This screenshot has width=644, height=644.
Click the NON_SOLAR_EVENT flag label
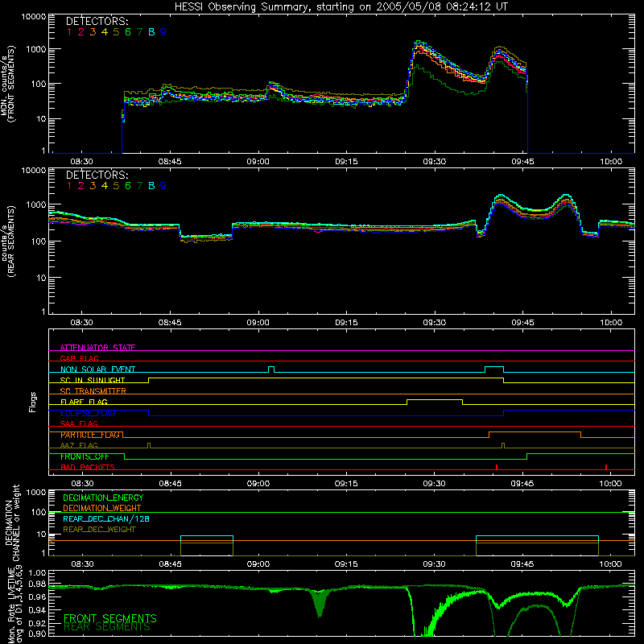point(97,369)
